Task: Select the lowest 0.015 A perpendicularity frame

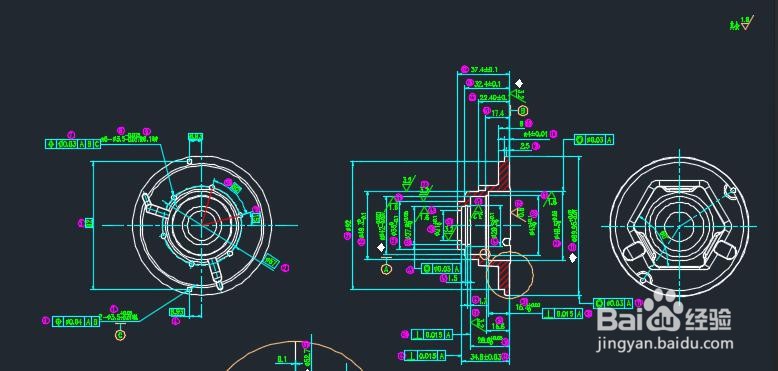Action: click(425, 356)
